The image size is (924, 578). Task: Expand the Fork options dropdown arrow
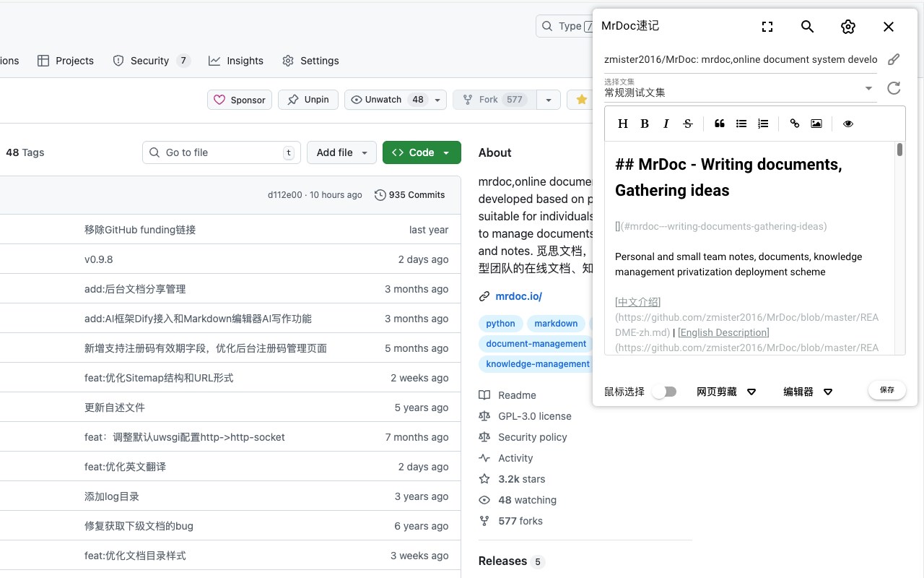pyautogui.click(x=549, y=100)
